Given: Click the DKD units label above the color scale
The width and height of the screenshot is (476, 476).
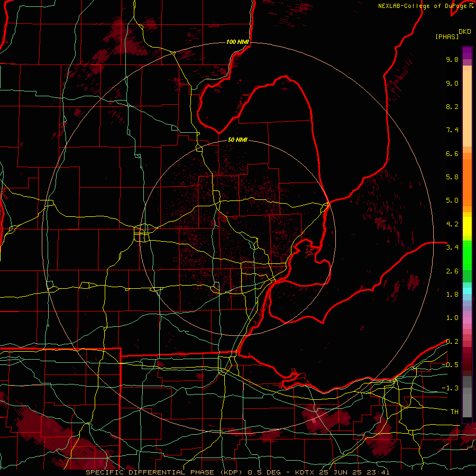Looking at the screenshot, I should 465,32.
